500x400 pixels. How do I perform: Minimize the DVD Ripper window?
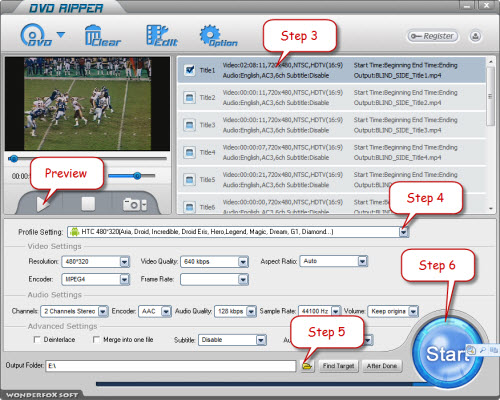point(467,5)
